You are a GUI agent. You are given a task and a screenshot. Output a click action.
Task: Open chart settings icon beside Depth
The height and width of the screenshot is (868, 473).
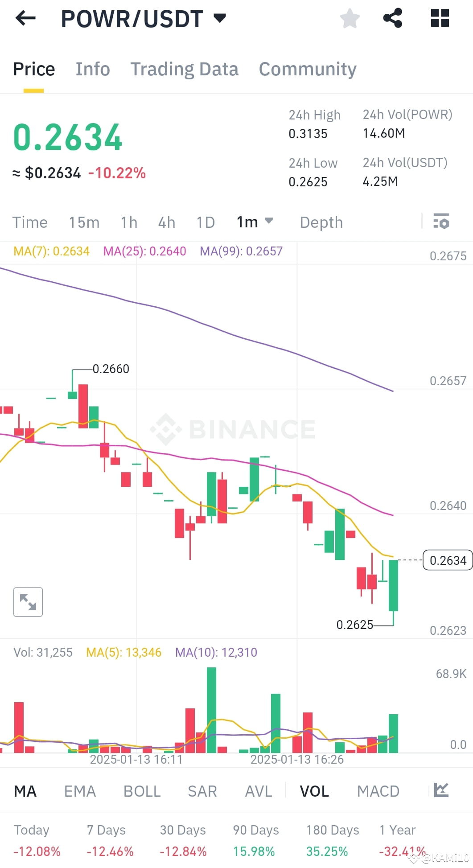[440, 222]
